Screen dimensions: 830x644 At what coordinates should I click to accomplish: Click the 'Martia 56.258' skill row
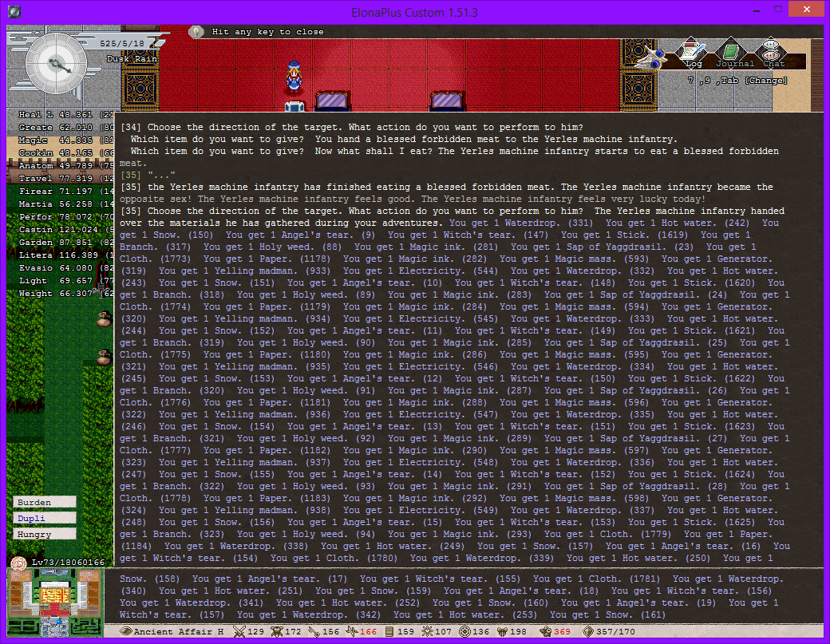pos(65,203)
